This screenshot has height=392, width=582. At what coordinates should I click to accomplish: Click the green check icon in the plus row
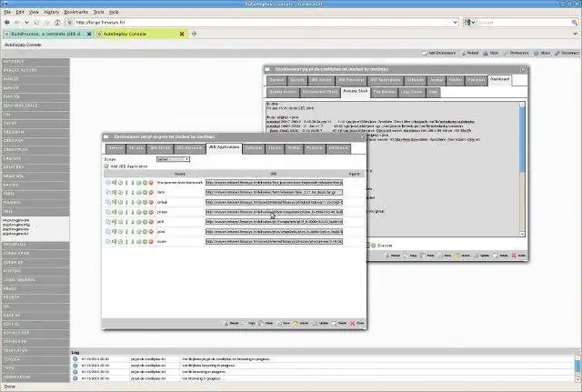click(x=145, y=232)
